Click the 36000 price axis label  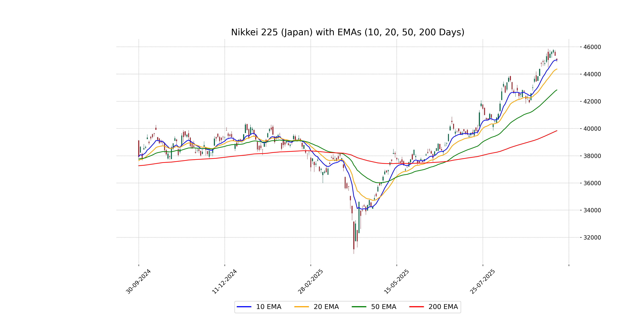[592, 183]
